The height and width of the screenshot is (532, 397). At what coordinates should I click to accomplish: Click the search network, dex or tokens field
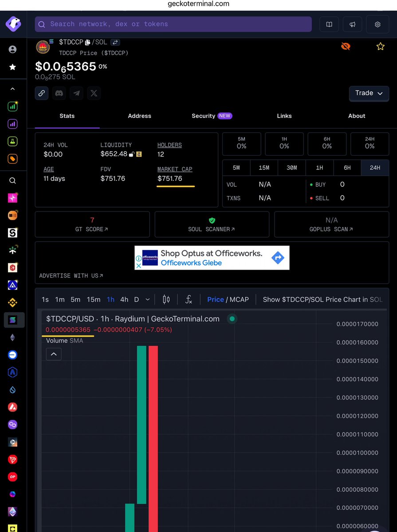(x=173, y=24)
